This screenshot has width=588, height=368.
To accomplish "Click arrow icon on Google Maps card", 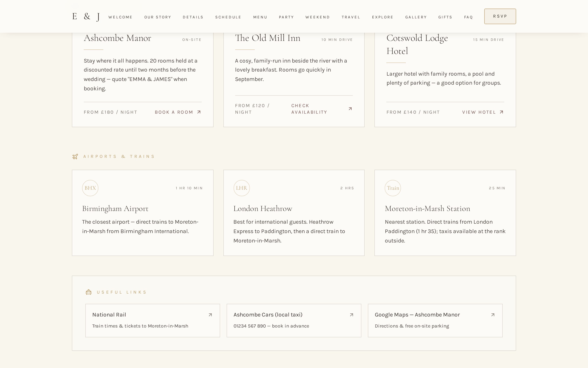I will pos(493,315).
